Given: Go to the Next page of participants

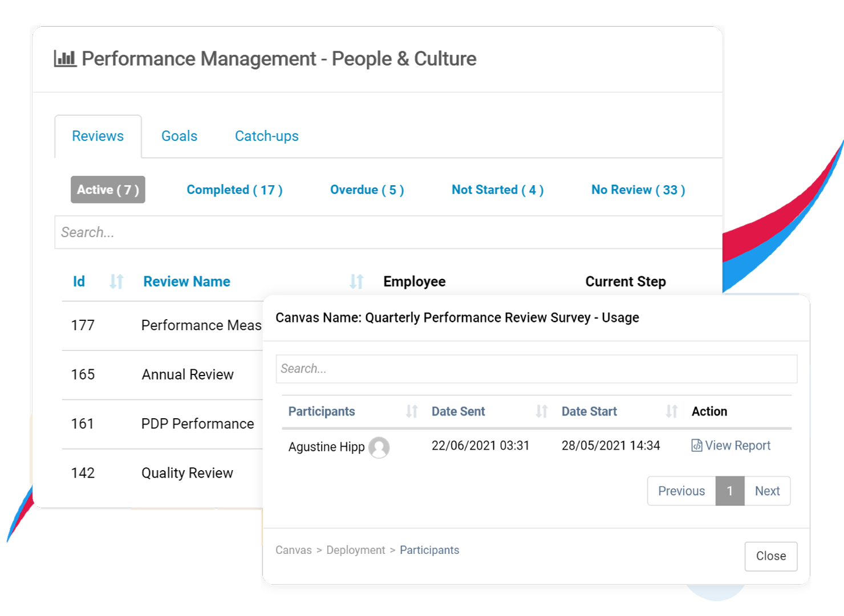Looking at the screenshot, I should [767, 491].
